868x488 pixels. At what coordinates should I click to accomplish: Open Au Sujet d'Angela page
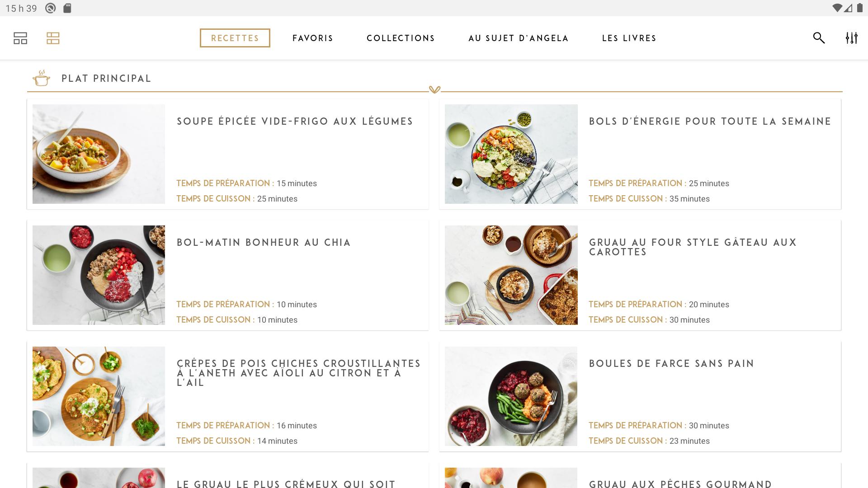[x=519, y=38]
